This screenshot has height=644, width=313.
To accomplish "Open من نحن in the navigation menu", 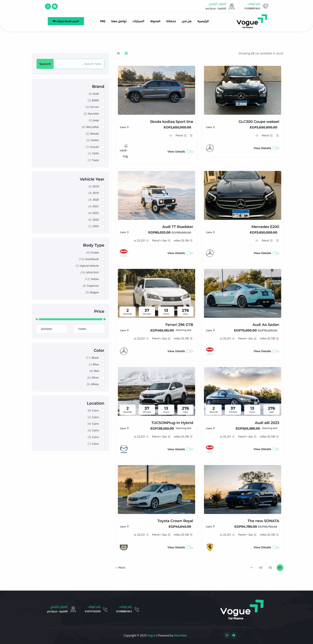I will click(x=187, y=21).
